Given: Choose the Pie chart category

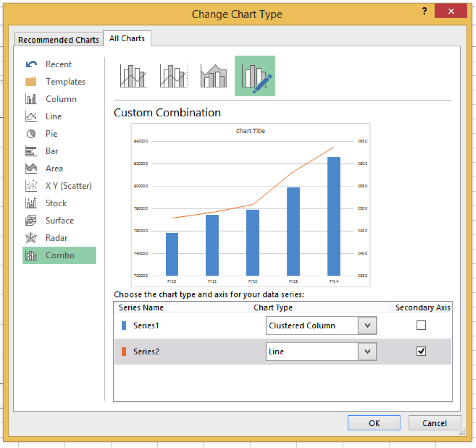Looking at the screenshot, I should tap(51, 133).
